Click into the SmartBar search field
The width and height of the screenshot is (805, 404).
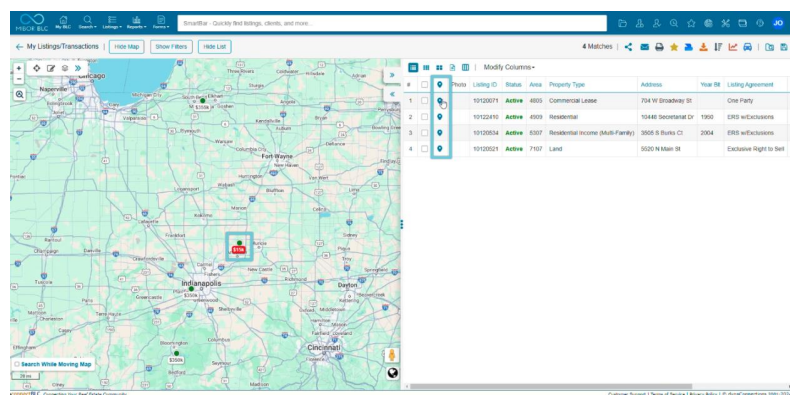(392, 23)
